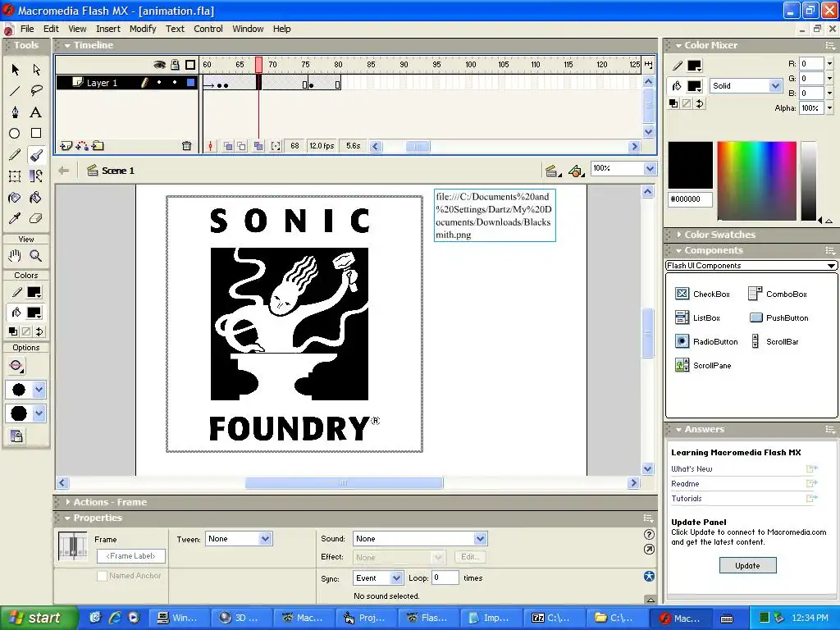
Task: Click the Edit Symbols icon
Action: click(575, 171)
